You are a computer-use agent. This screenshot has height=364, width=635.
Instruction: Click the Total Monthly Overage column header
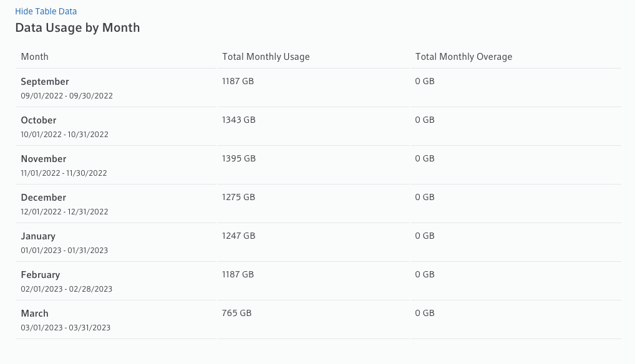463,57
